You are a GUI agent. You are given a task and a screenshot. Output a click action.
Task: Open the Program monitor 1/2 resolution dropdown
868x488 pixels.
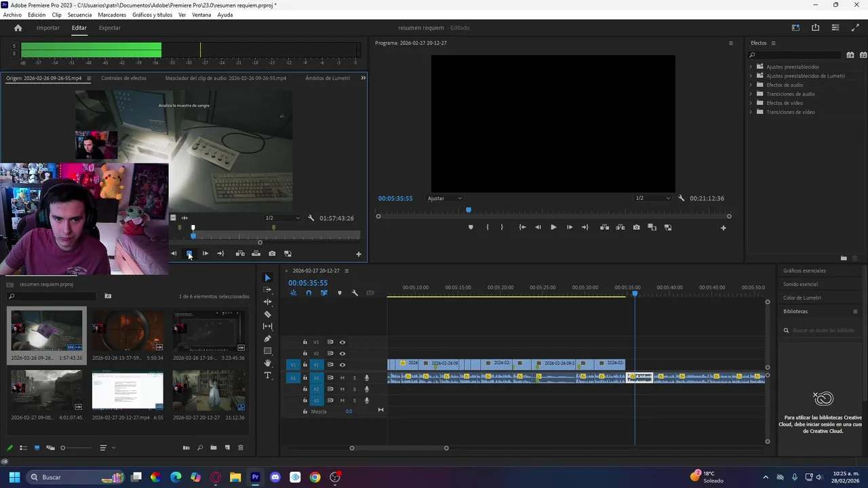(x=652, y=198)
